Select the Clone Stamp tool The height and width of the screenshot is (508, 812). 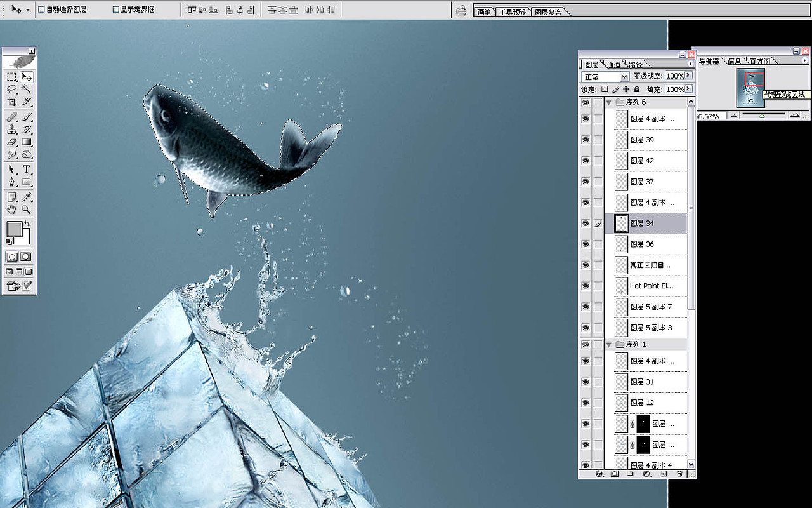point(12,130)
